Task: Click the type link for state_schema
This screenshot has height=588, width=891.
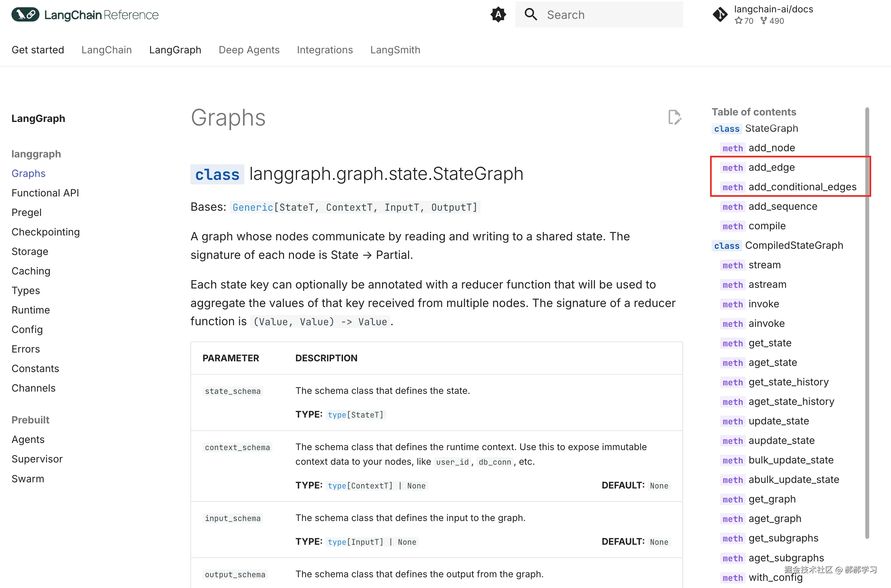Action: point(336,415)
